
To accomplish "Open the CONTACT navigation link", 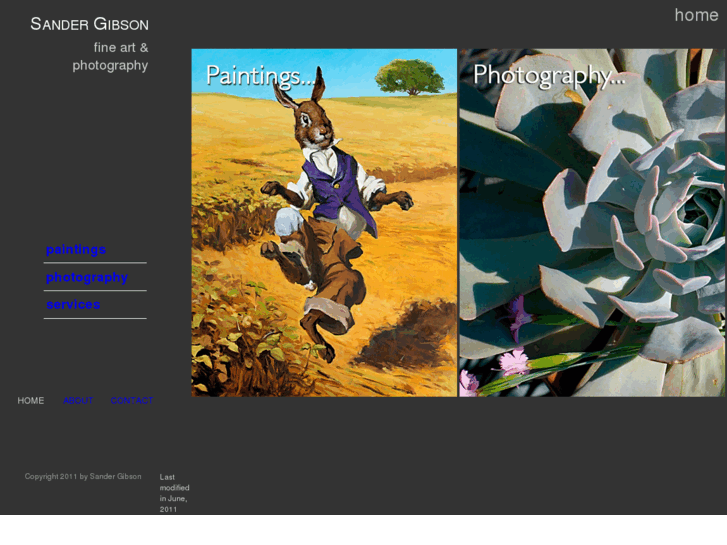I will tap(132, 401).
